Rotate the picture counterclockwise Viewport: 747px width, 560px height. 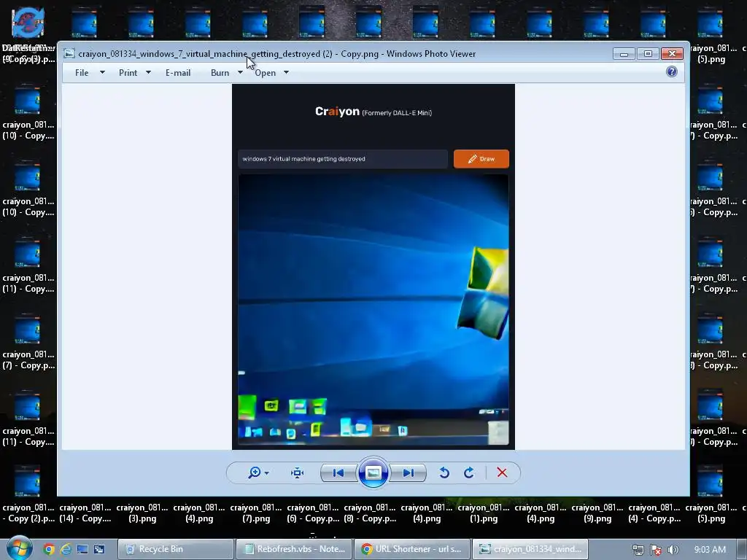(444, 472)
